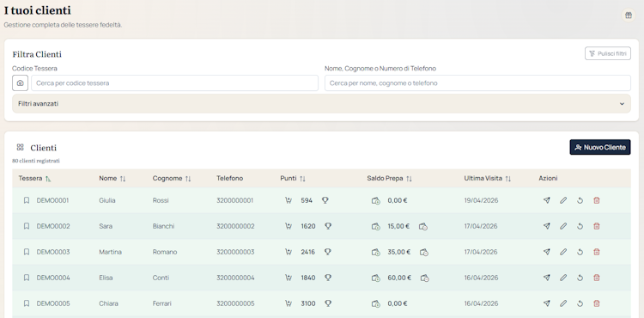Click the Nuovo Cliente button

pos(600,147)
